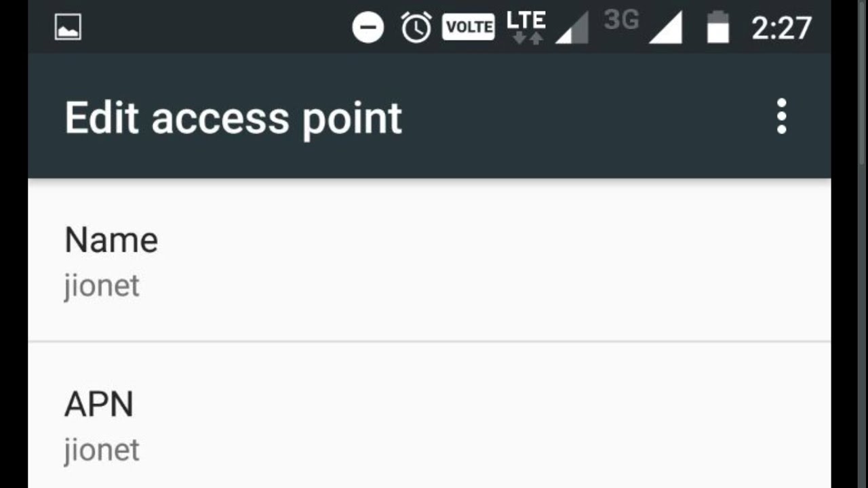The height and width of the screenshot is (488, 868).
Task: Tap the APN label text
Action: coord(99,404)
